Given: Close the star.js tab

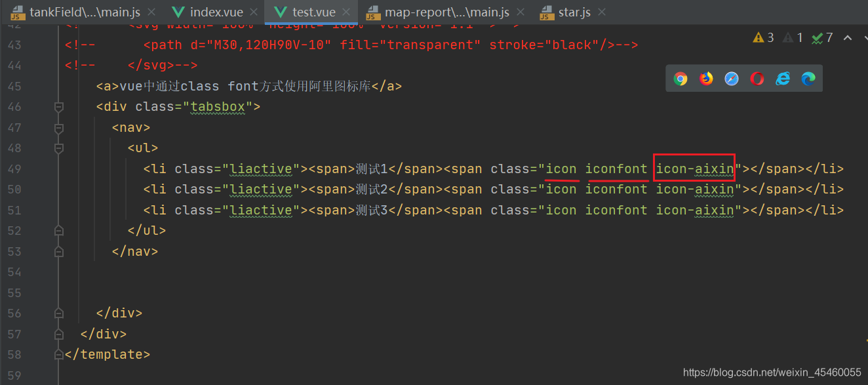Looking at the screenshot, I should [602, 12].
